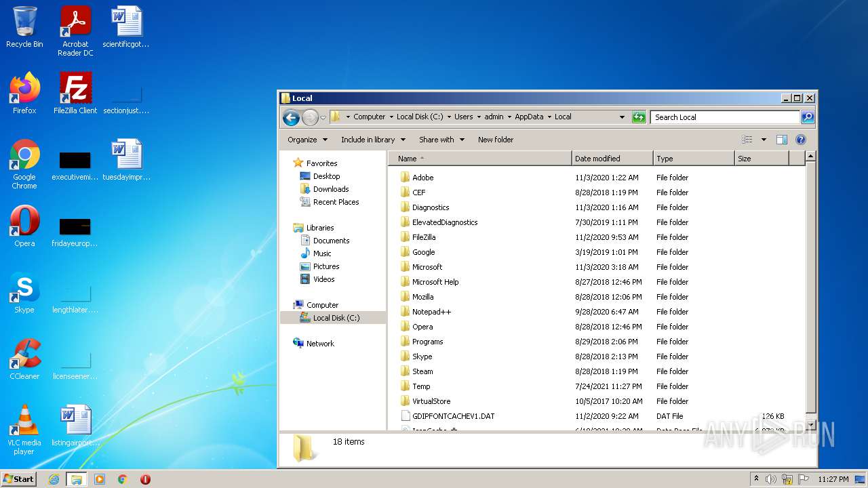Click the Windows Start button
Viewport: 868px width, 488px height.
19,479
